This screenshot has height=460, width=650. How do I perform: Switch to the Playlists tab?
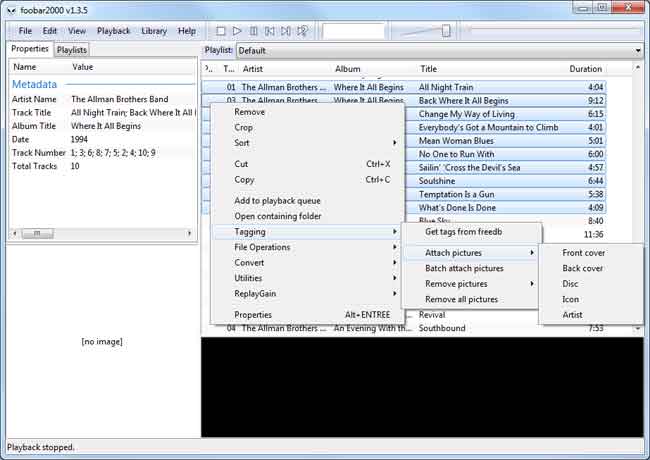point(72,50)
